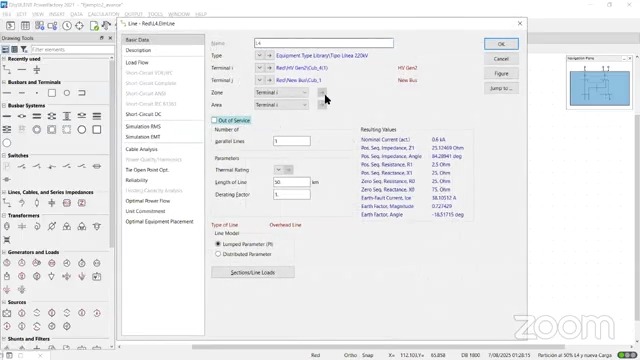The image size is (640, 360).
Task: Click the Sections/Line Loads button
Action: [253, 272]
